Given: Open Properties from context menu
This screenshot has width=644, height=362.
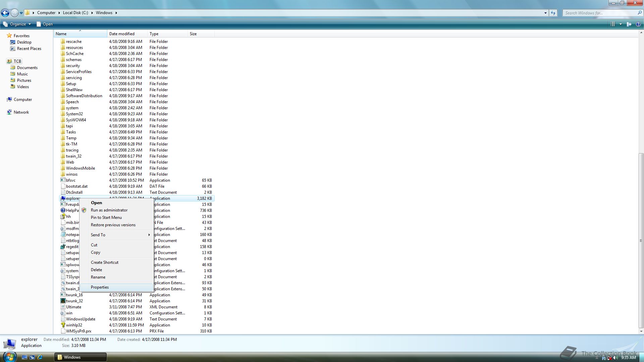Looking at the screenshot, I should click(117, 287).
